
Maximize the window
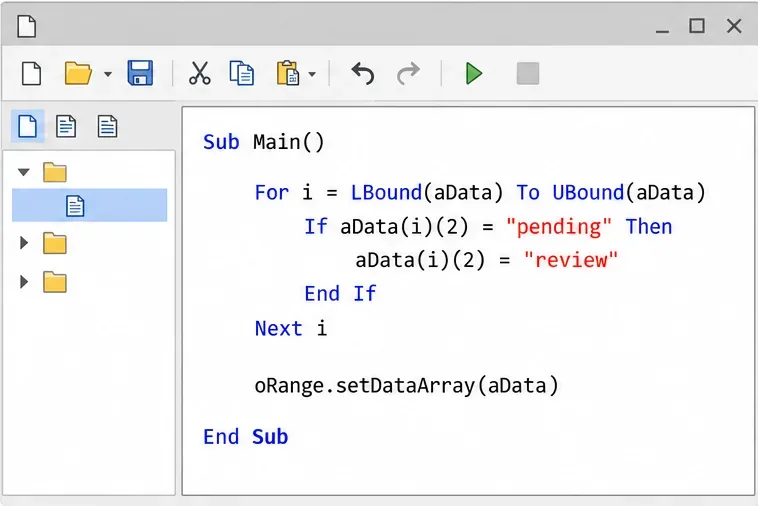point(697,26)
